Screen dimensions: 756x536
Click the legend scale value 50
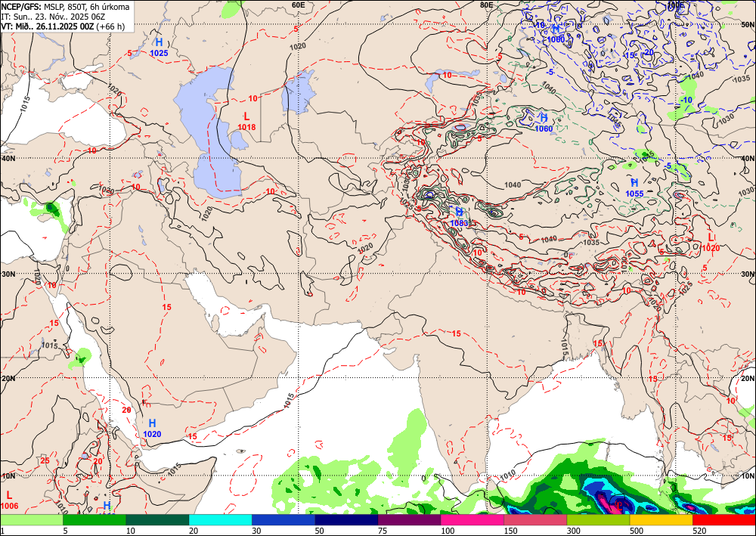[x=320, y=531]
